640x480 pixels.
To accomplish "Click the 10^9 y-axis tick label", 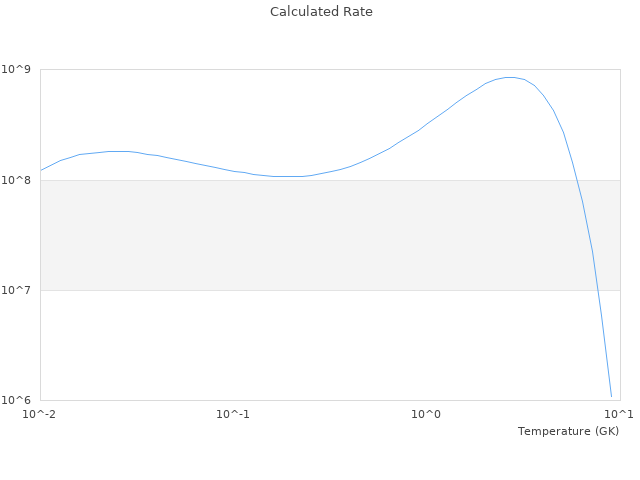I will point(18,70).
